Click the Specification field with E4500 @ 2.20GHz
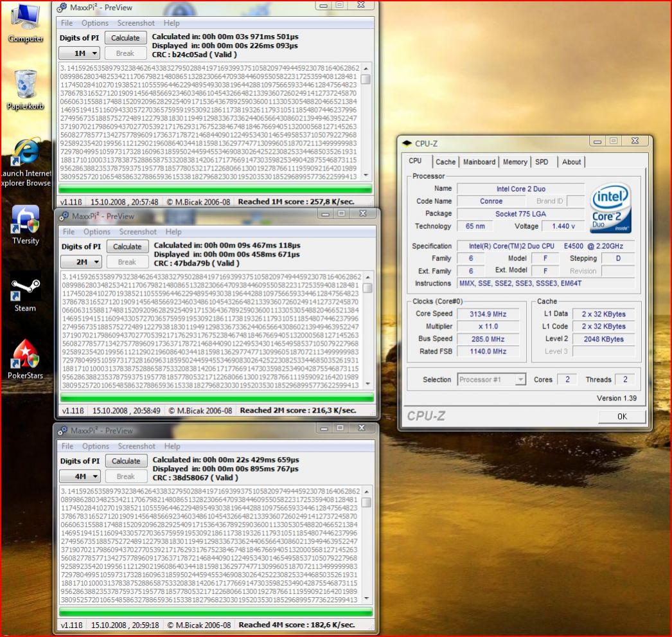672x637 pixels. pyautogui.click(x=546, y=246)
